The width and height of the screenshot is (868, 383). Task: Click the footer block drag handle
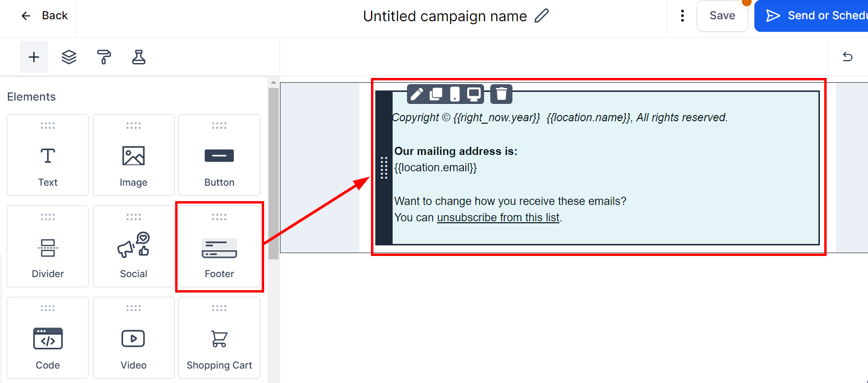click(x=384, y=167)
